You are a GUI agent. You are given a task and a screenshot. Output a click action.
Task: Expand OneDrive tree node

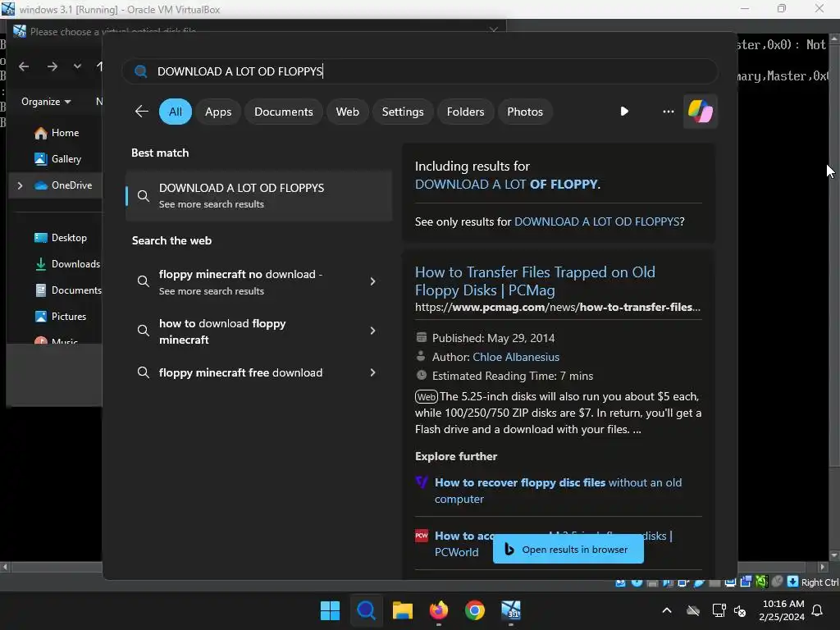(20, 185)
